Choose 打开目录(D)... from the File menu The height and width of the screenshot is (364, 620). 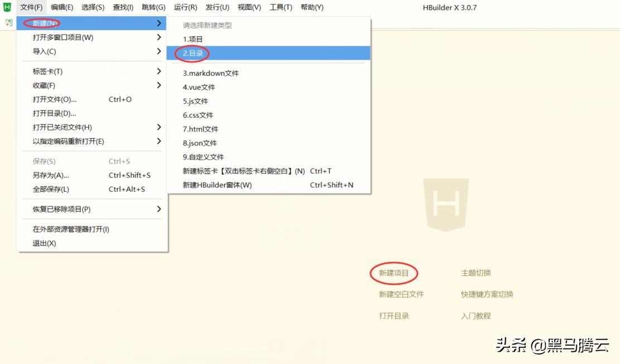(x=92, y=113)
